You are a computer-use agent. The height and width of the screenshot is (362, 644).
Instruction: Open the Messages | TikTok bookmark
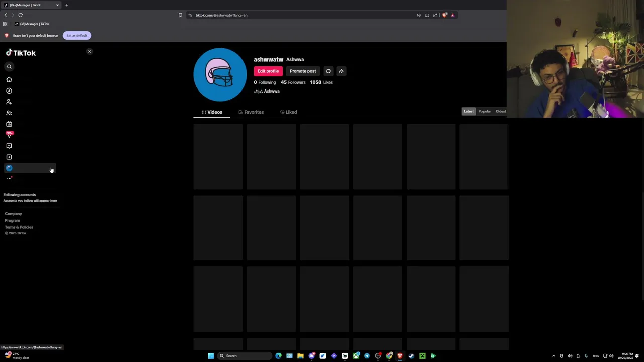32,24
